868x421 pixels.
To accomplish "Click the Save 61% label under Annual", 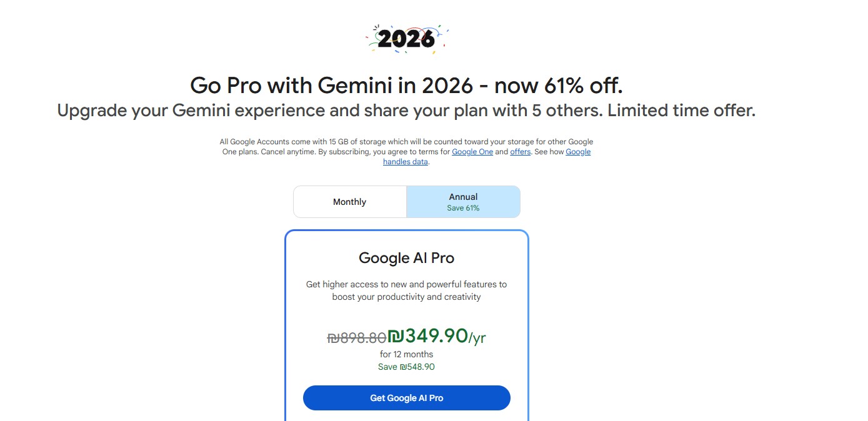I will pos(463,208).
